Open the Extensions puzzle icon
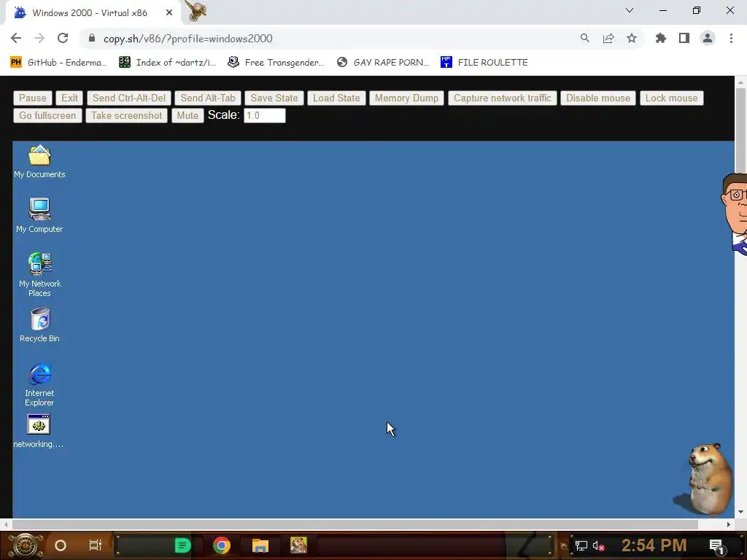The width and height of the screenshot is (747, 560). click(x=660, y=38)
